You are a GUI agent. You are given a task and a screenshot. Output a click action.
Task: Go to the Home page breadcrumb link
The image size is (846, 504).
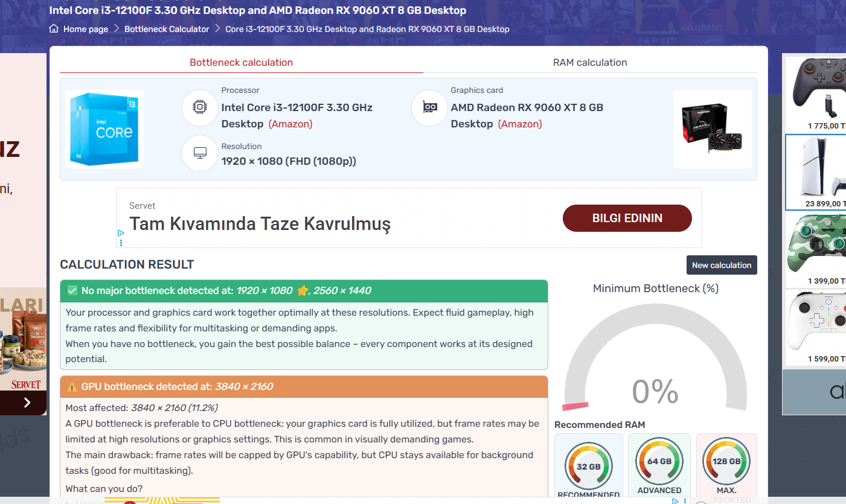(86, 29)
